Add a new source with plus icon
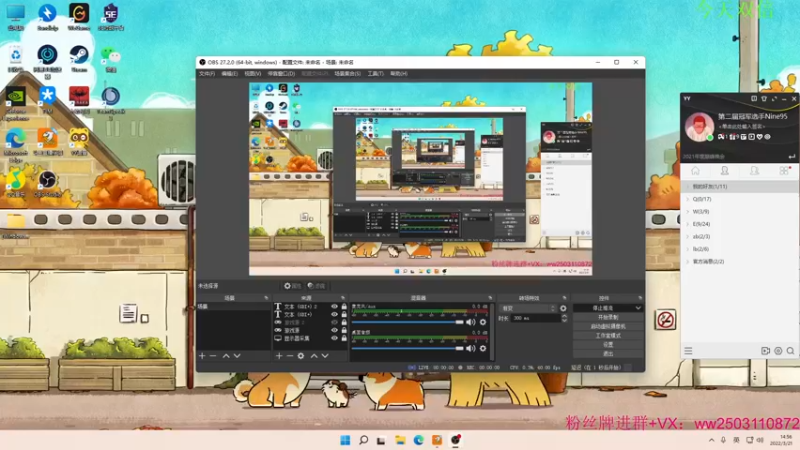The image size is (800, 450). point(279,356)
